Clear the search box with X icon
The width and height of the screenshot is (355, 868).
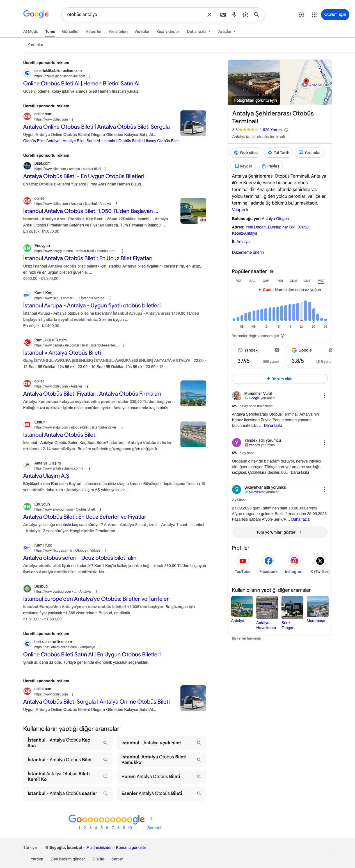pos(209,15)
